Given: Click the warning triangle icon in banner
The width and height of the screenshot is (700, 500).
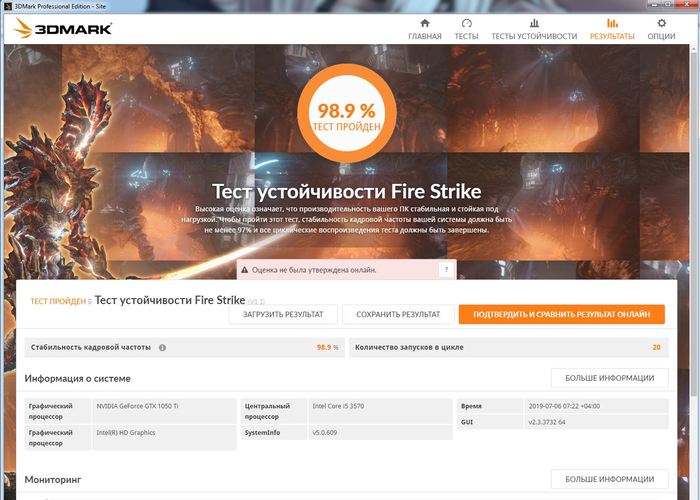Looking at the screenshot, I should (244, 270).
